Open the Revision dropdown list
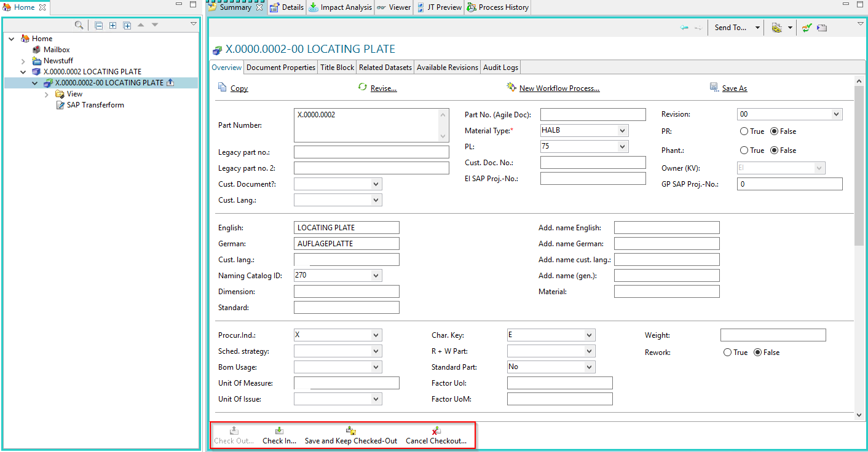This screenshot has width=868, height=452. (836, 114)
